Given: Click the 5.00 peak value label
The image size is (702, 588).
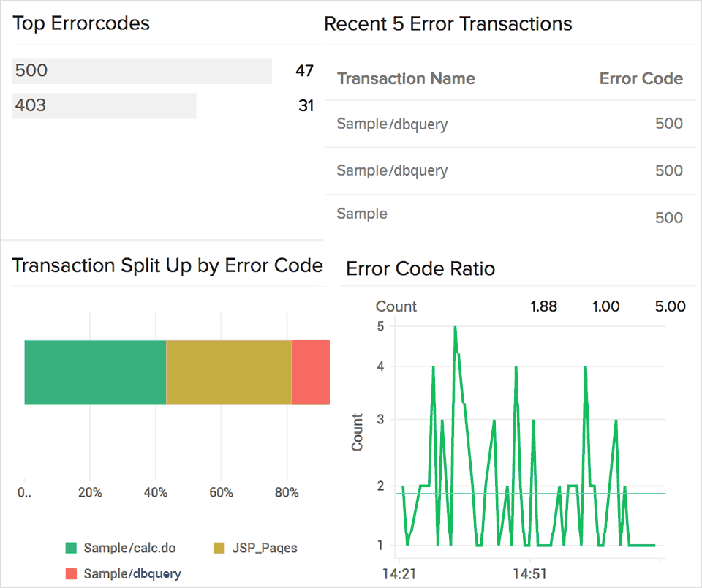Looking at the screenshot, I should (x=670, y=306).
